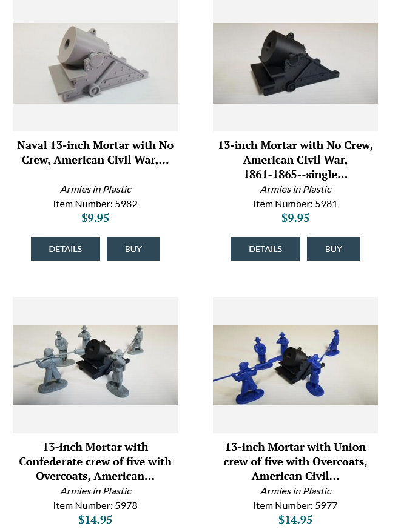Select the $9.95 price of item 5982
Screen dimensions: 401x532
[95, 218]
